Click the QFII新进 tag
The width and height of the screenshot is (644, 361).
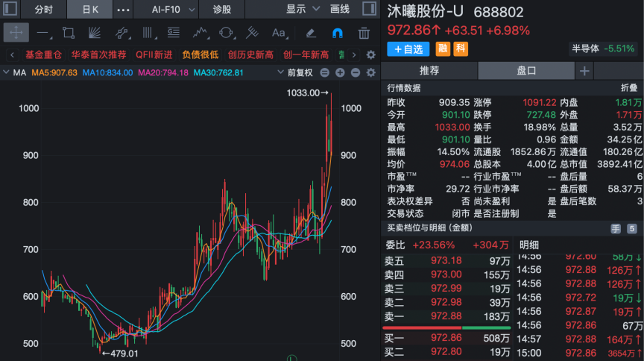tap(154, 54)
